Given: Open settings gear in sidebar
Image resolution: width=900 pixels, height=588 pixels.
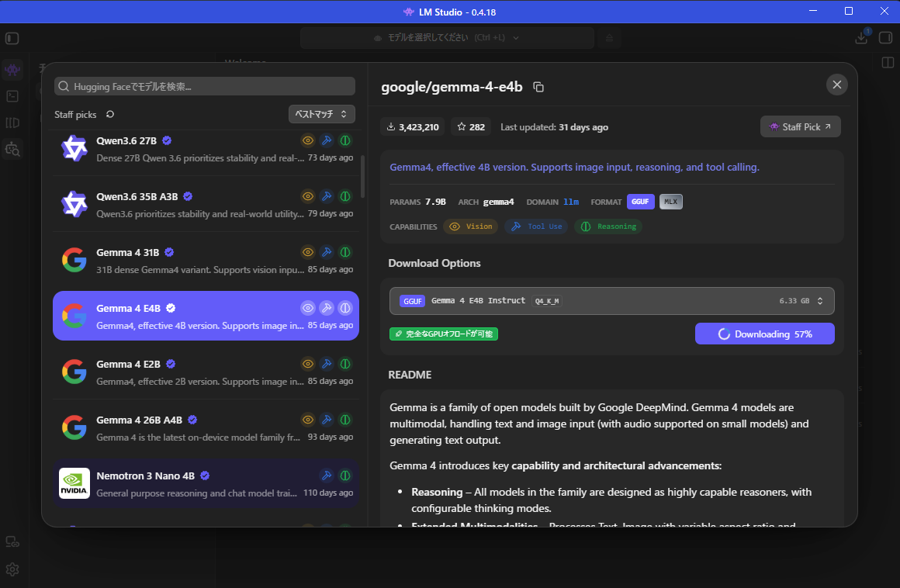Looking at the screenshot, I should [x=12, y=569].
